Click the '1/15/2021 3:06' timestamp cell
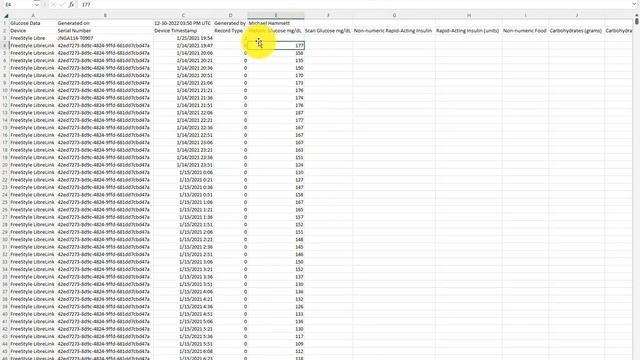 [x=183, y=262]
